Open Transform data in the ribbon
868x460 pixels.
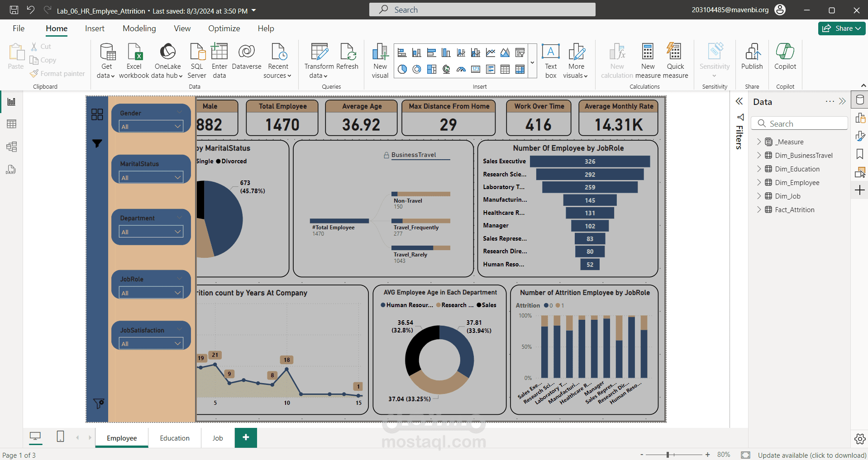(x=319, y=61)
